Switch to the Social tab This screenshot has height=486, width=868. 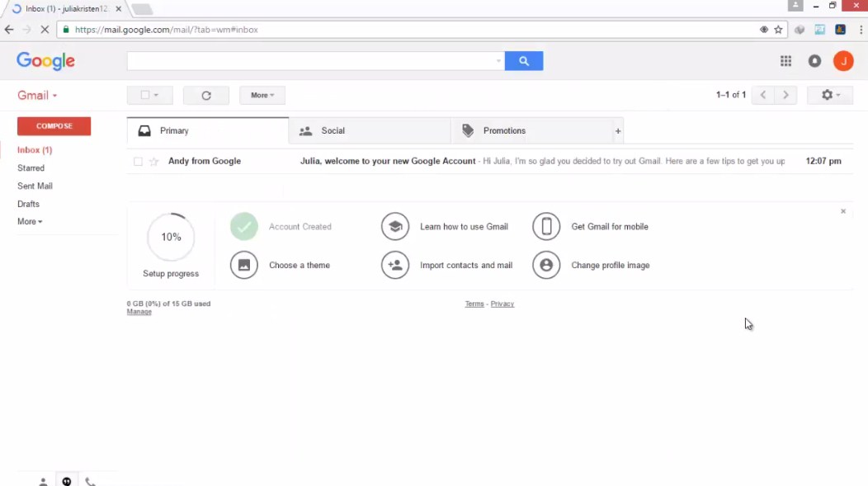[x=370, y=130]
